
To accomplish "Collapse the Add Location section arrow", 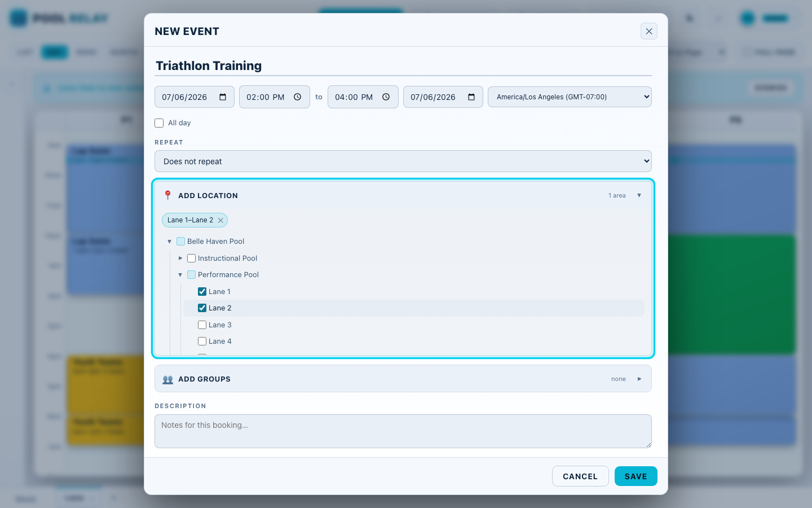I will click(639, 195).
